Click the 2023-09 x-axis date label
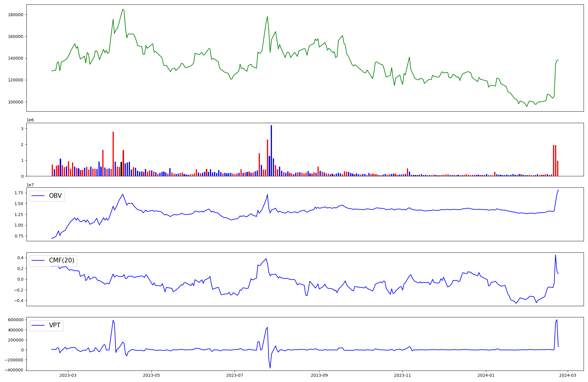588x382 pixels. tap(319, 375)
